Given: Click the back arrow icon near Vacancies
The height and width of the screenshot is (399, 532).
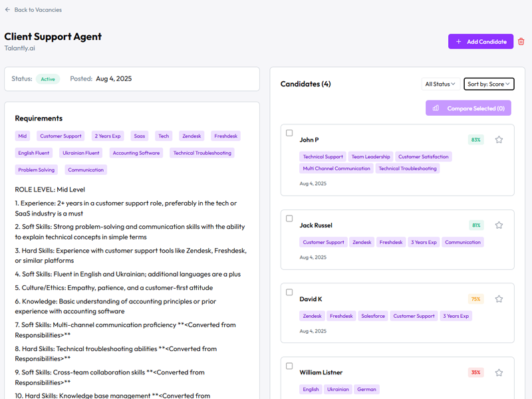Looking at the screenshot, I should tap(7, 10).
